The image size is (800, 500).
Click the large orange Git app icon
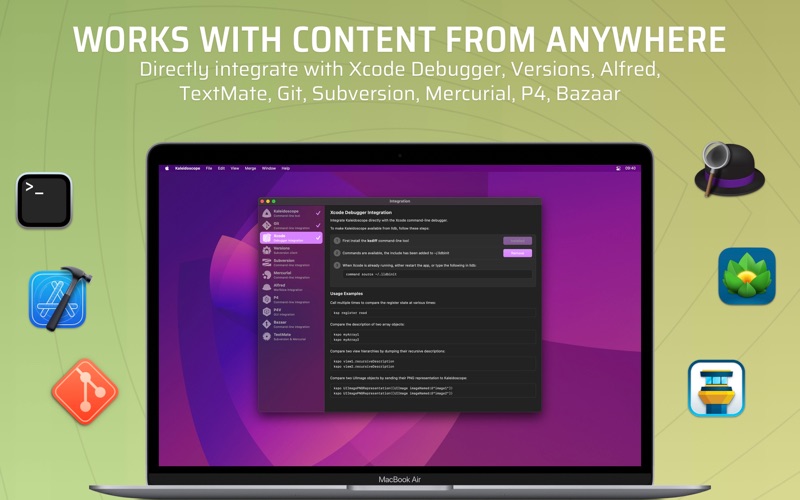click(x=85, y=392)
